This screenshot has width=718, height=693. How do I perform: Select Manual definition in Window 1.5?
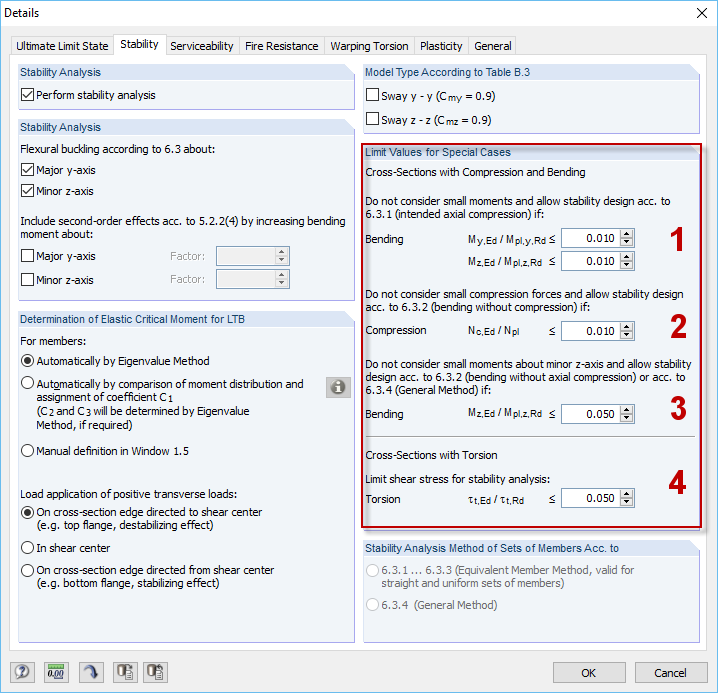pyautogui.click(x=27, y=451)
